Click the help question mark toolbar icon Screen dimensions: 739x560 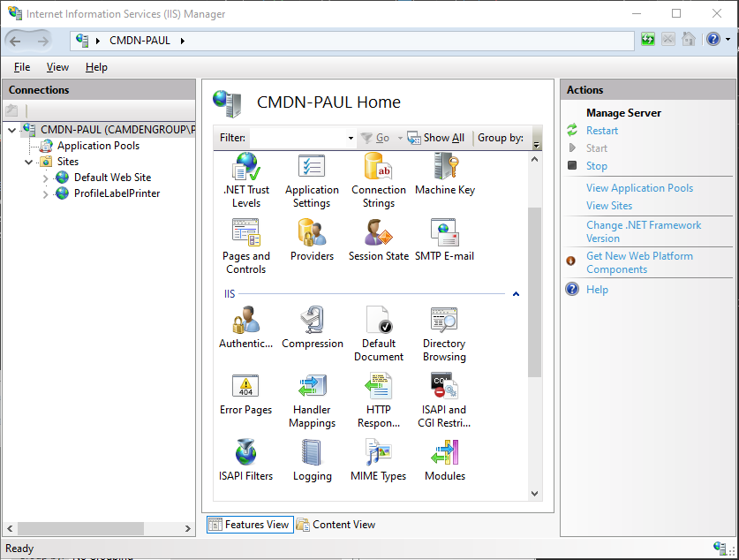[713, 40]
